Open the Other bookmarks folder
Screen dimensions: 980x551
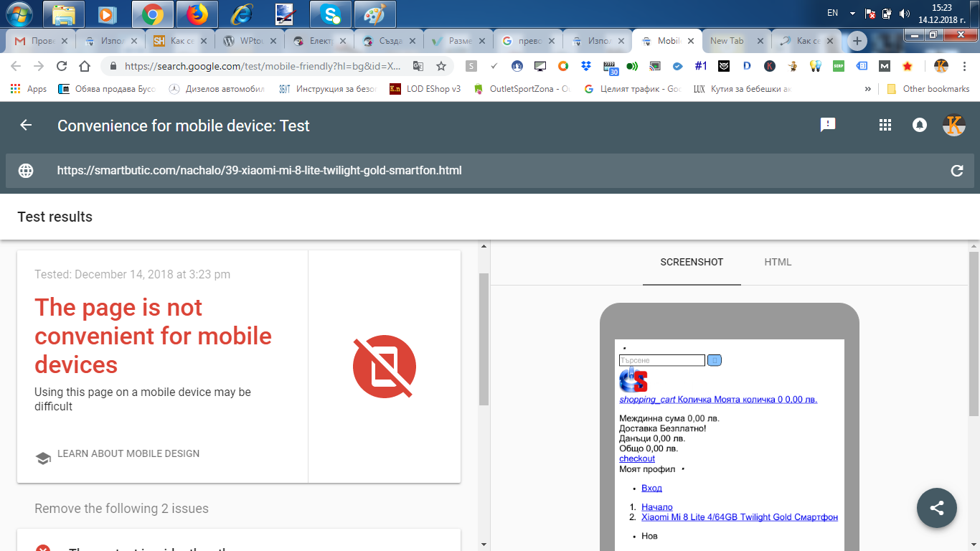pyautogui.click(x=928, y=89)
